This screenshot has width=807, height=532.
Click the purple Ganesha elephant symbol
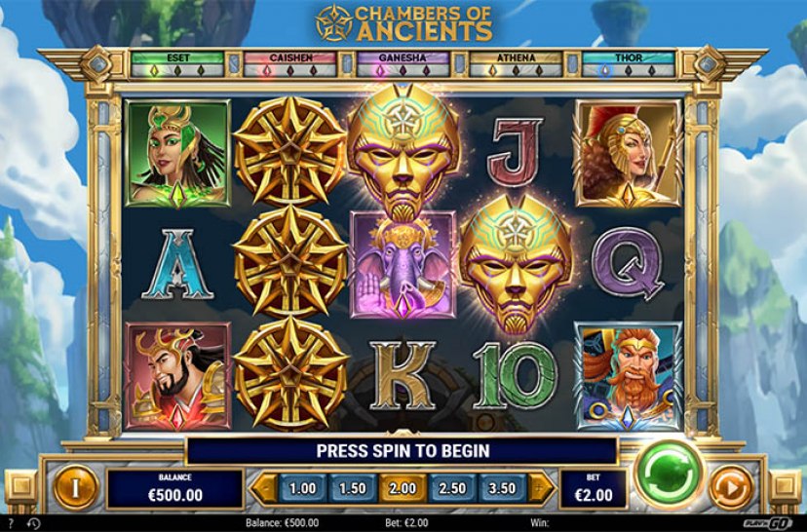coord(403,265)
